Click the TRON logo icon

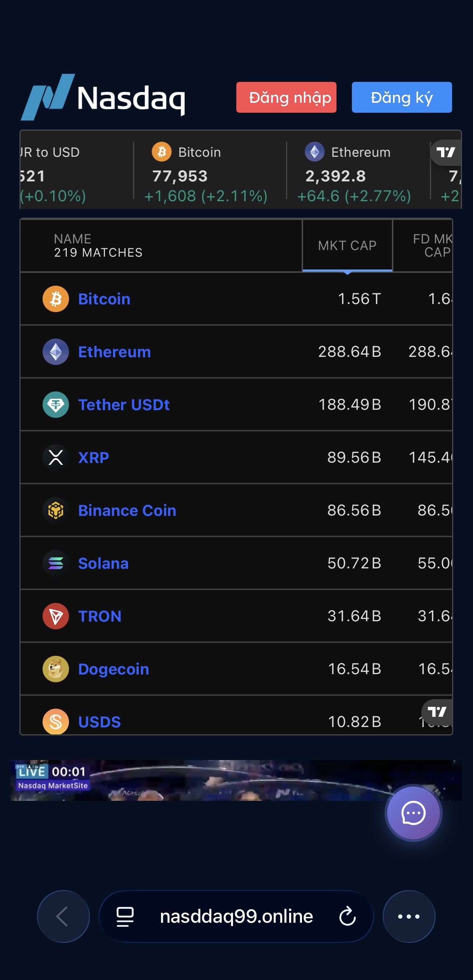click(x=56, y=616)
